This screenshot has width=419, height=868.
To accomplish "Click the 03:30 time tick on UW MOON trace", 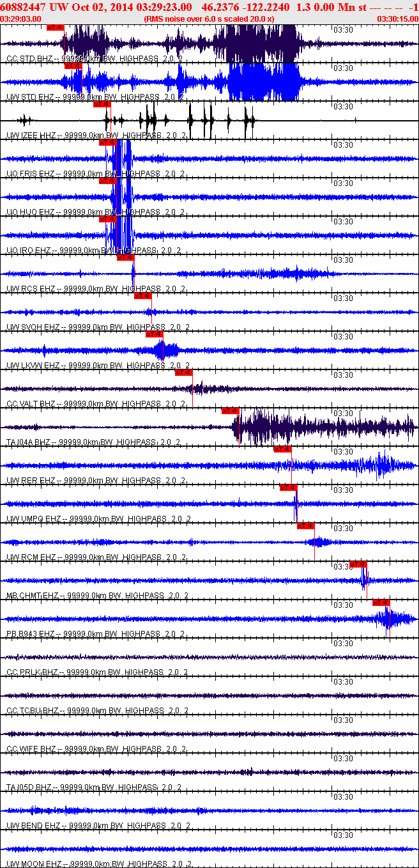I will pyautogui.click(x=344, y=835).
